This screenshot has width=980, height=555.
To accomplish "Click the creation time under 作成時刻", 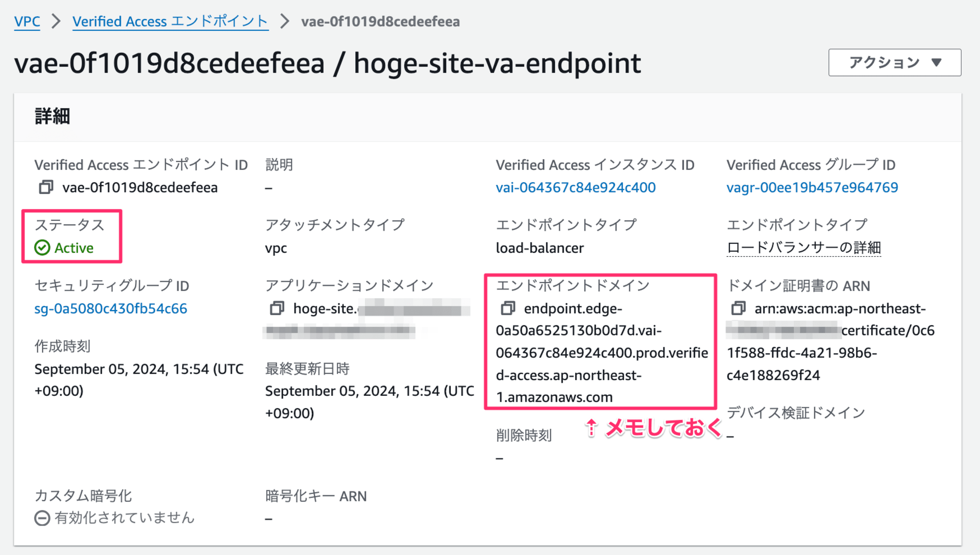I will click(x=139, y=380).
